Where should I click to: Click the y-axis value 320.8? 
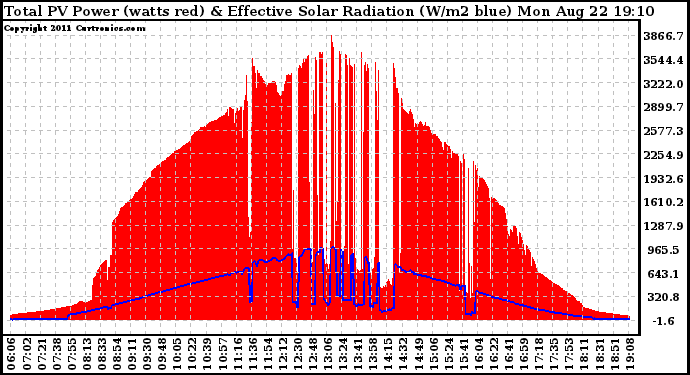pos(663,298)
